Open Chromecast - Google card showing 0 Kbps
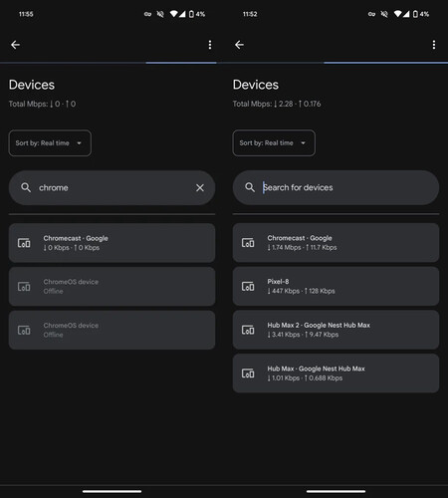Viewport: 448px width, 498px height. (112, 243)
